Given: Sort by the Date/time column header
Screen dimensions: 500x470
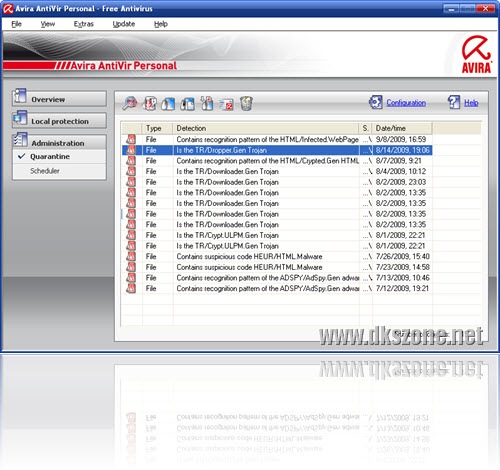Looking at the screenshot, I should (402, 128).
